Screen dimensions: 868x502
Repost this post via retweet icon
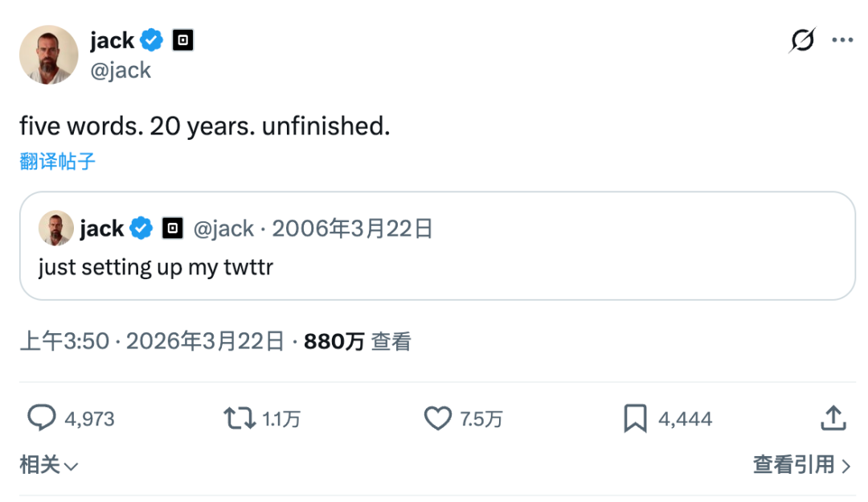pos(239,418)
